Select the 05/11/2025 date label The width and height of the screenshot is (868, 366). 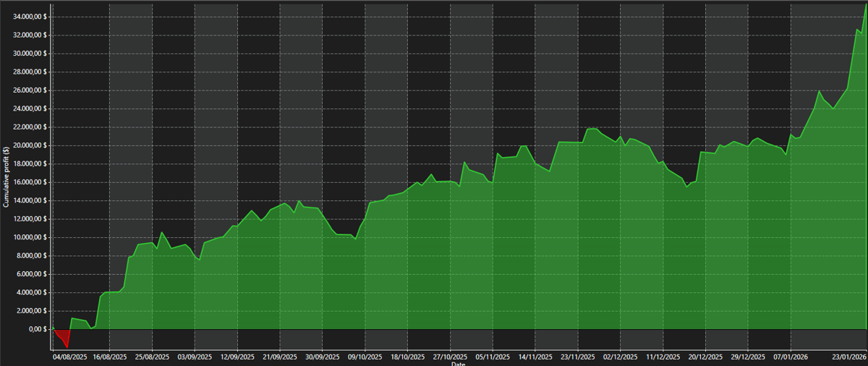(493, 357)
